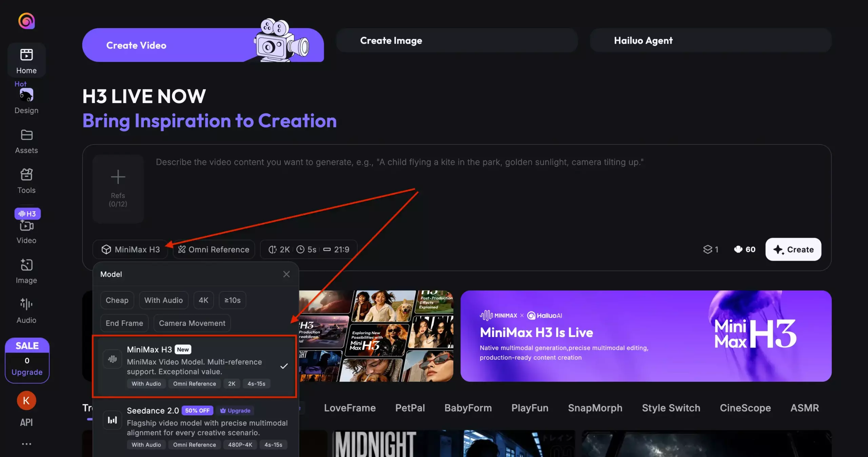868x457 pixels.
Task: Click the Create button
Action: point(793,250)
